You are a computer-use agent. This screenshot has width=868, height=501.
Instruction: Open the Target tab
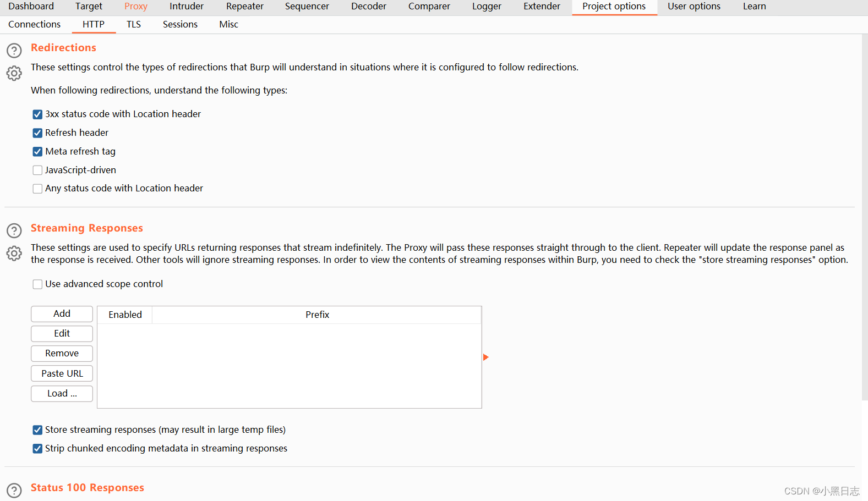pos(89,7)
